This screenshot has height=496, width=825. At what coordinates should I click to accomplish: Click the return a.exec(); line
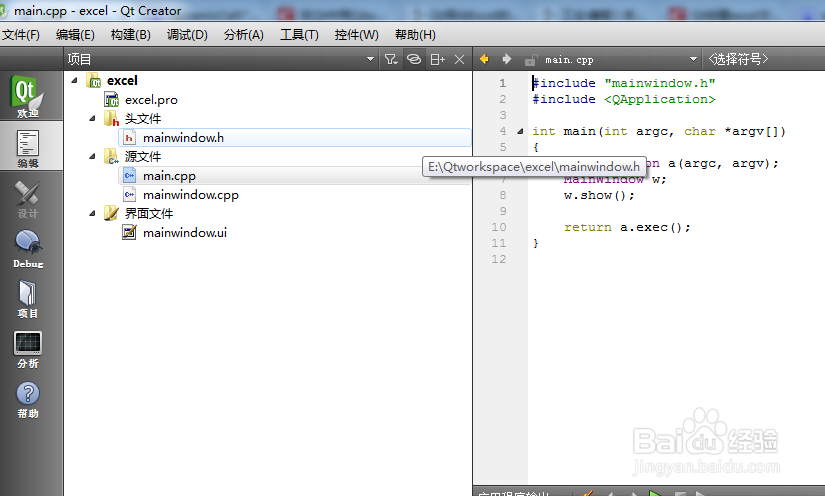[627, 227]
